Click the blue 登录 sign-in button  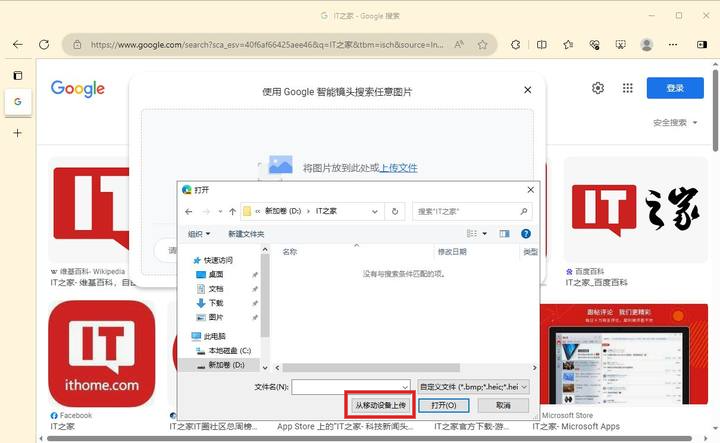[675, 88]
